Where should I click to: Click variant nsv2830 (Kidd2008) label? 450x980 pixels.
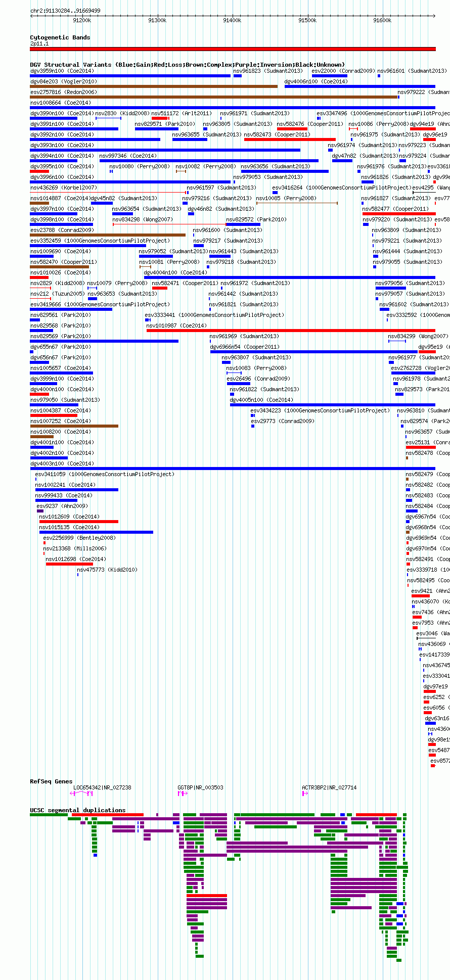[x=123, y=113]
